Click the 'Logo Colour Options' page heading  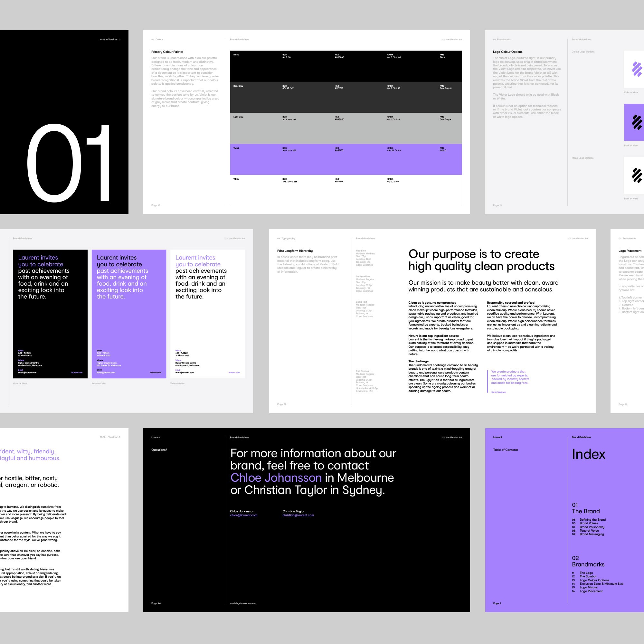(x=508, y=52)
